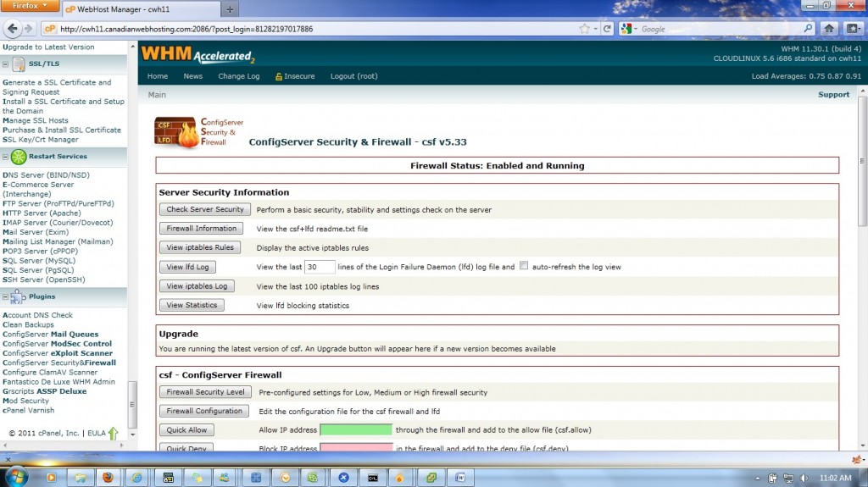Click the View lfd Log button
868x487 pixels.
pos(187,267)
